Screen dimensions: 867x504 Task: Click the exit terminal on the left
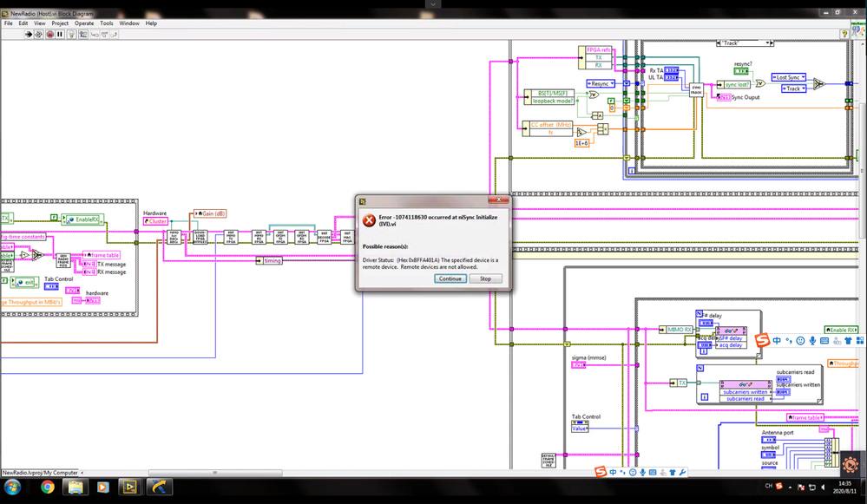(25, 283)
